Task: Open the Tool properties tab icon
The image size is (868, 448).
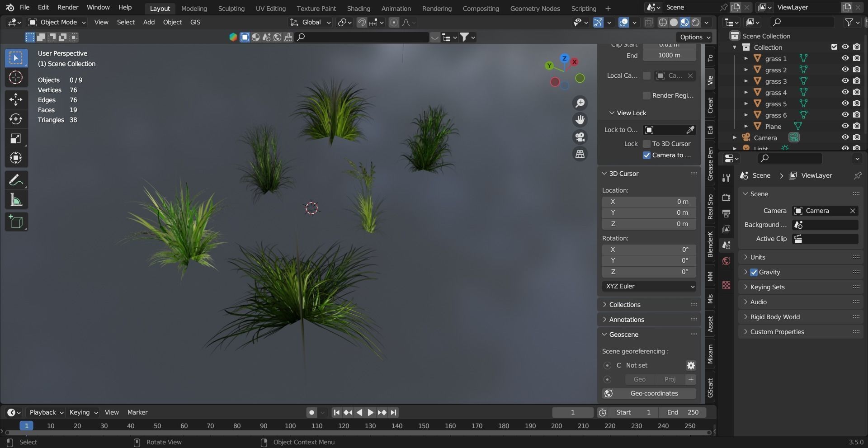Action: (x=726, y=178)
